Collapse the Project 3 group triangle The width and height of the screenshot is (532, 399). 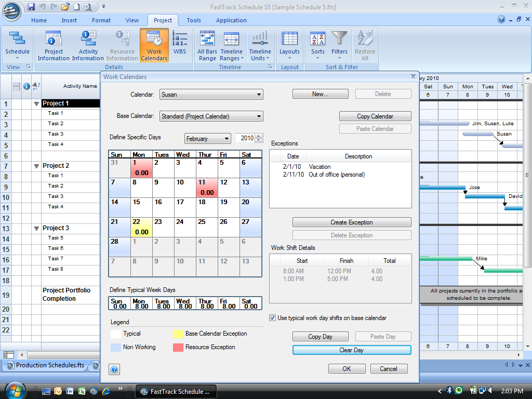[36, 228]
